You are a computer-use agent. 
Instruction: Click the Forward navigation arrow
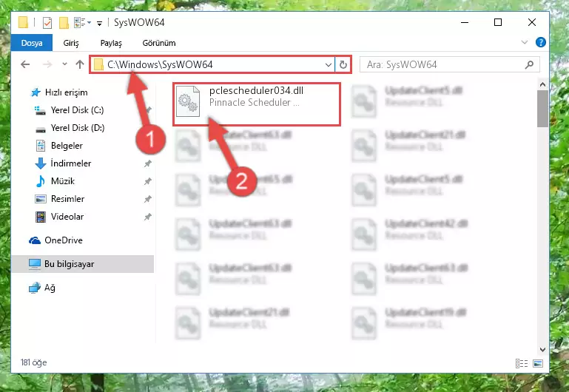tap(47, 64)
